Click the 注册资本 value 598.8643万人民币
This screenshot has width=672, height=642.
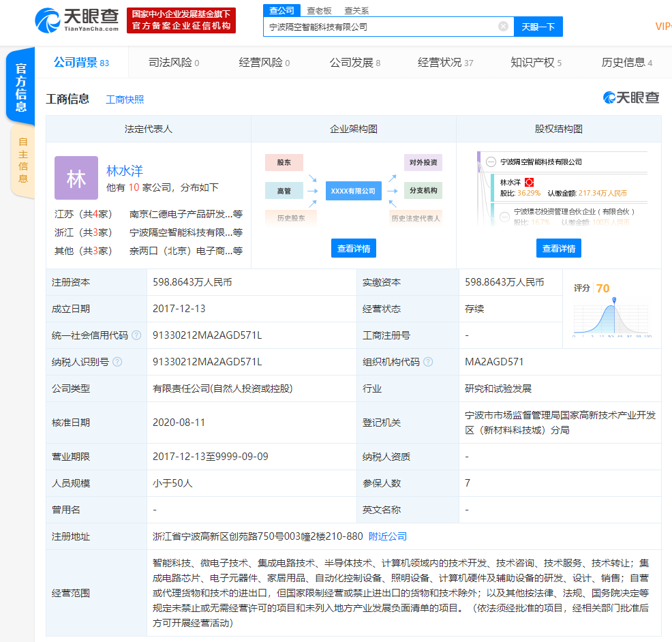pos(192,282)
